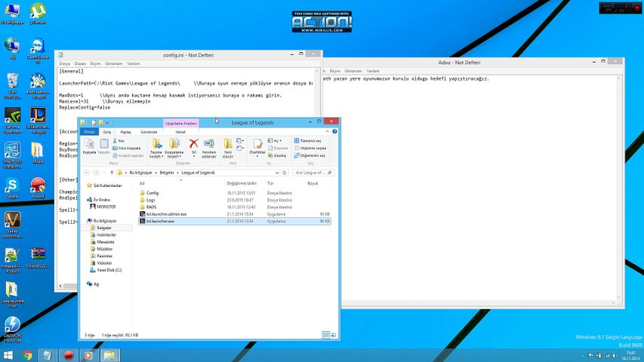Open the Özellikler properties icon
644x362 pixels.
pyautogui.click(x=257, y=144)
